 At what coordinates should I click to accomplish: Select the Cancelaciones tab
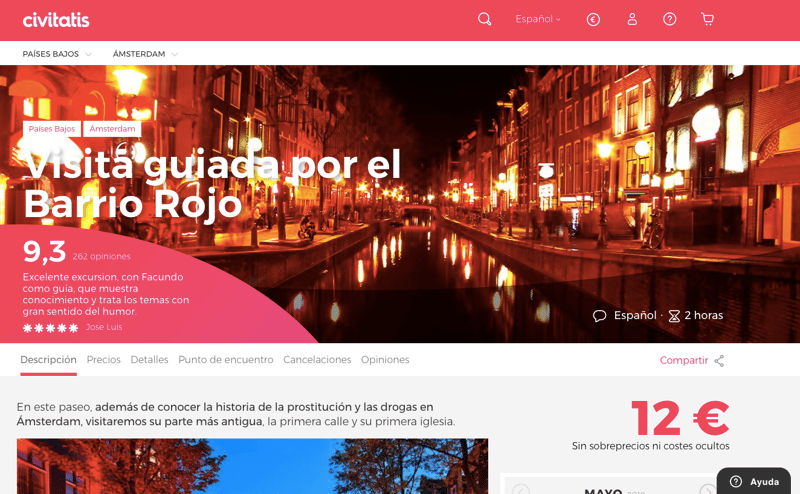(x=317, y=360)
